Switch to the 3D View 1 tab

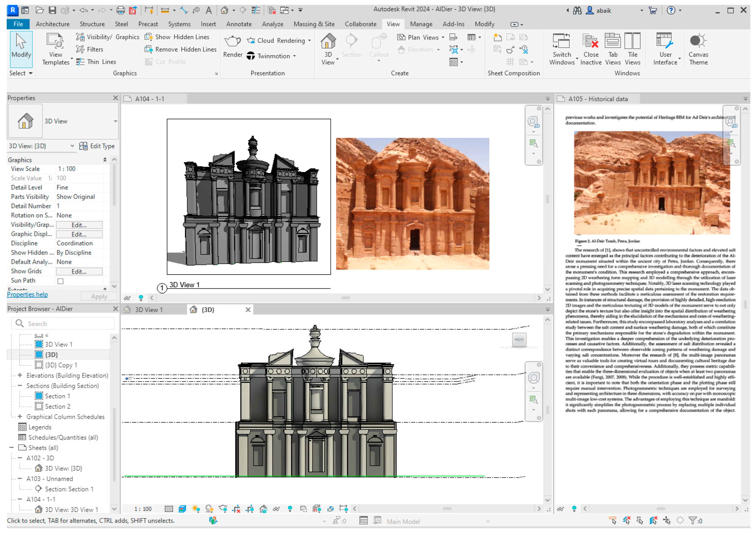[x=148, y=310]
